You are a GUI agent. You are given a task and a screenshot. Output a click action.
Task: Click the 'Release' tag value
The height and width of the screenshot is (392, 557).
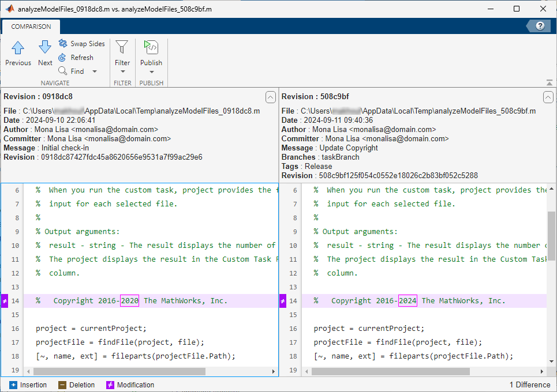pos(318,167)
